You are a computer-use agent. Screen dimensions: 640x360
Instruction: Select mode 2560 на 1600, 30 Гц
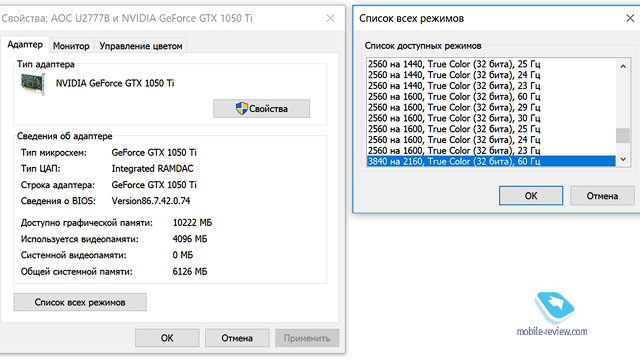point(491,118)
